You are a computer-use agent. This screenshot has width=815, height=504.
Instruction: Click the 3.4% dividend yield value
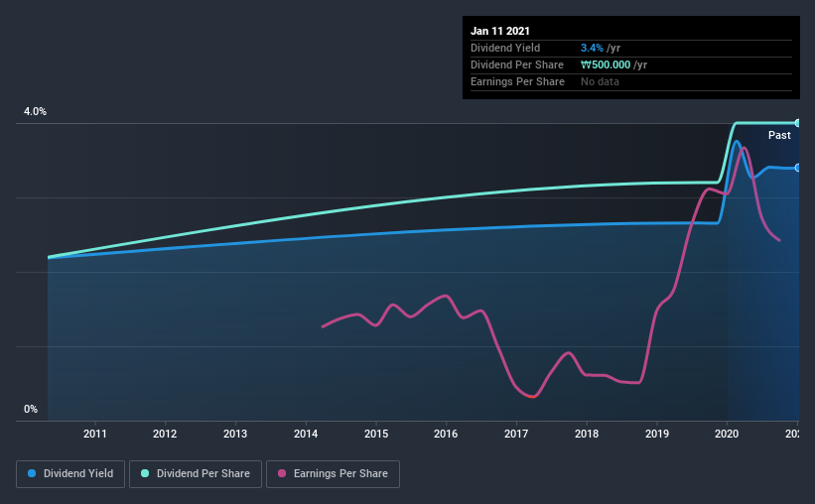[592, 48]
